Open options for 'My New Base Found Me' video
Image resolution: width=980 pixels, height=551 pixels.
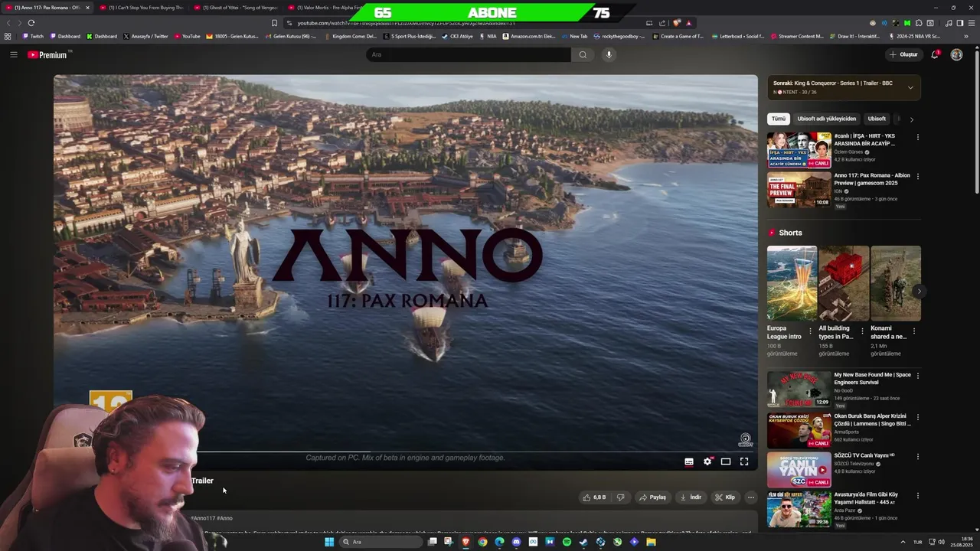pyautogui.click(x=918, y=376)
